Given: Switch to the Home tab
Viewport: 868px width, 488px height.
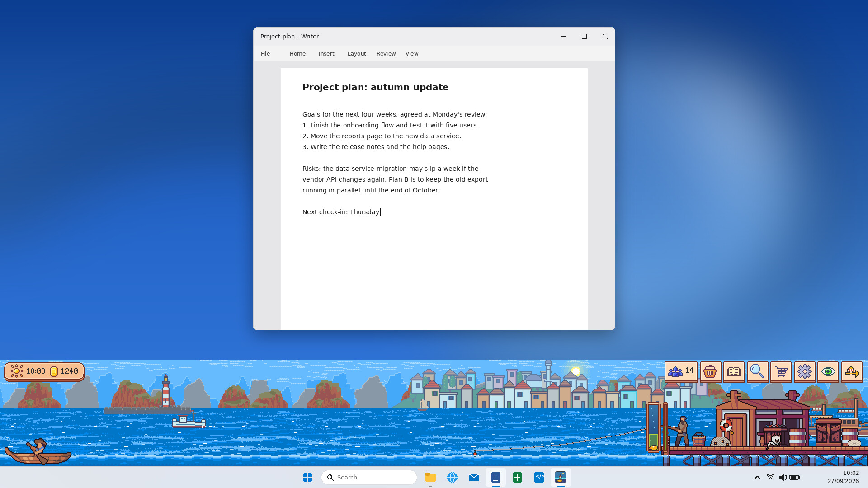Looking at the screenshot, I should point(297,53).
